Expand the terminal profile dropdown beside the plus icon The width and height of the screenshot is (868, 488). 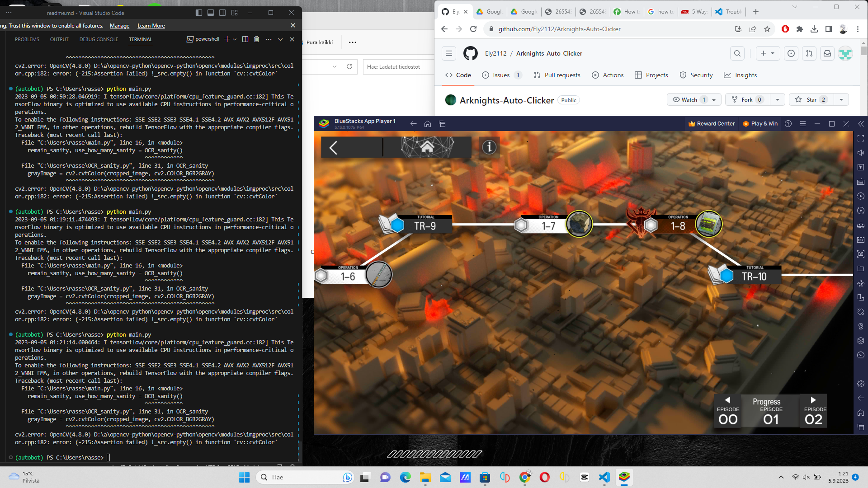pos(234,39)
